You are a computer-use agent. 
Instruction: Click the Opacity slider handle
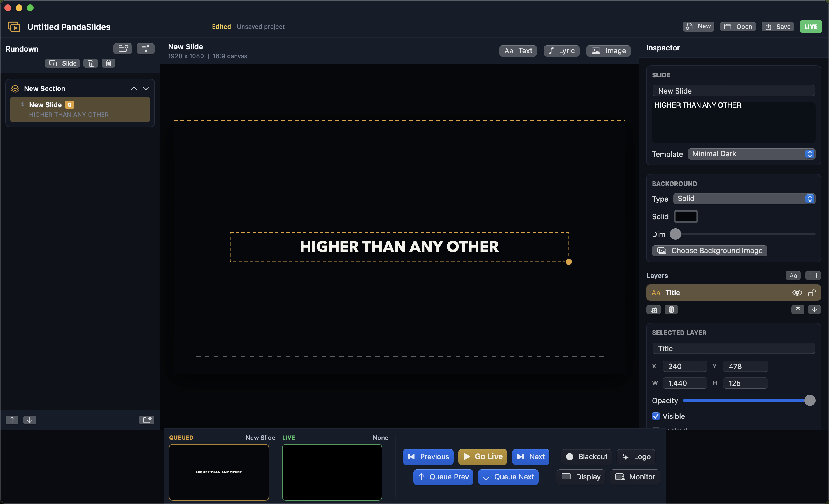[810, 400]
